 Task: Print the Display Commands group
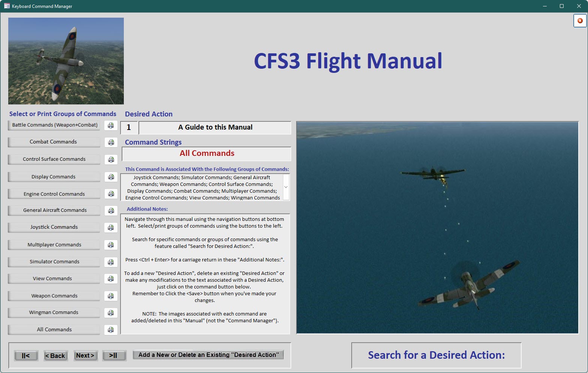point(111,177)
